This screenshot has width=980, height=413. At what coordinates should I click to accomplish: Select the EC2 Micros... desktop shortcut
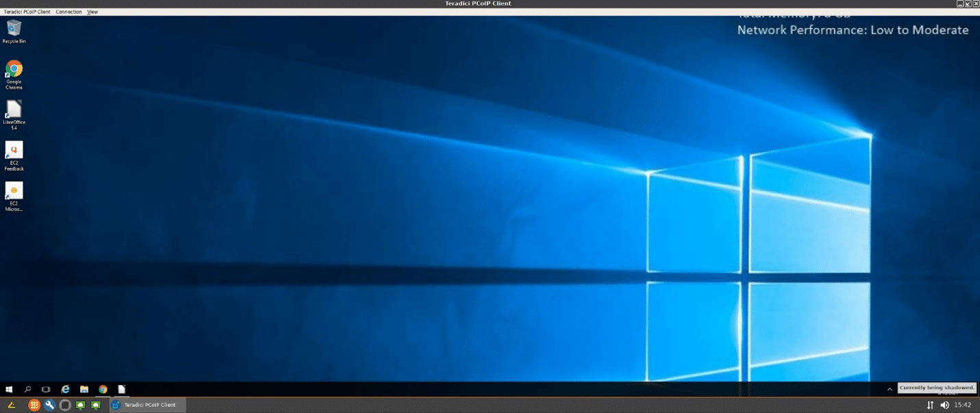pos(14,197)
